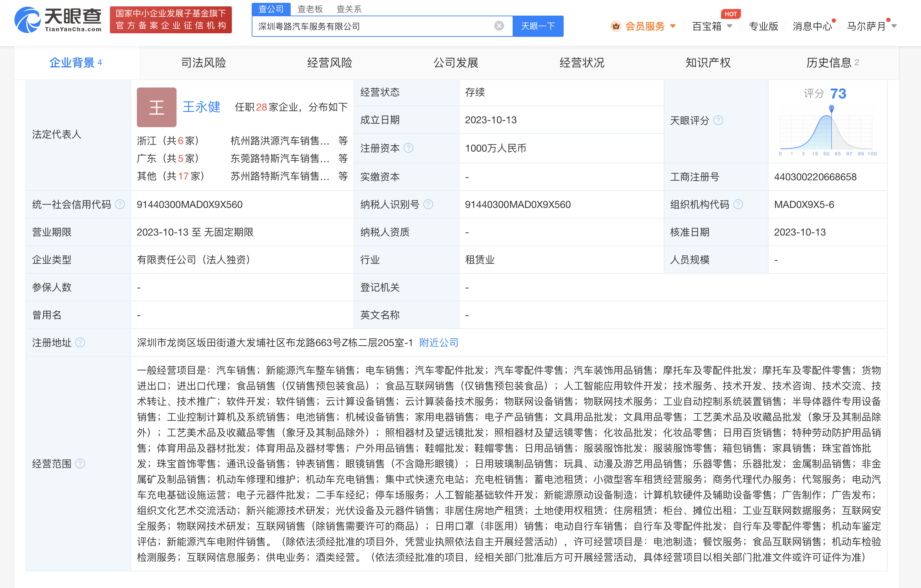This screenshot has height=588, width=921.
Task: Open help icon next to 注册资本
Action: pos(408,148)
